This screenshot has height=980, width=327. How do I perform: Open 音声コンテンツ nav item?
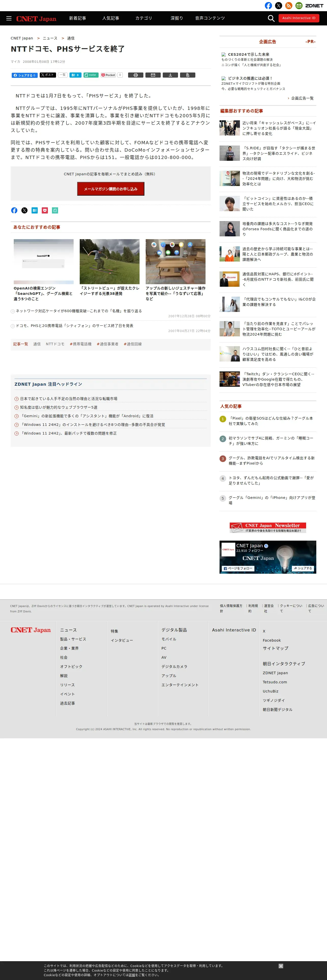(210, 18)
